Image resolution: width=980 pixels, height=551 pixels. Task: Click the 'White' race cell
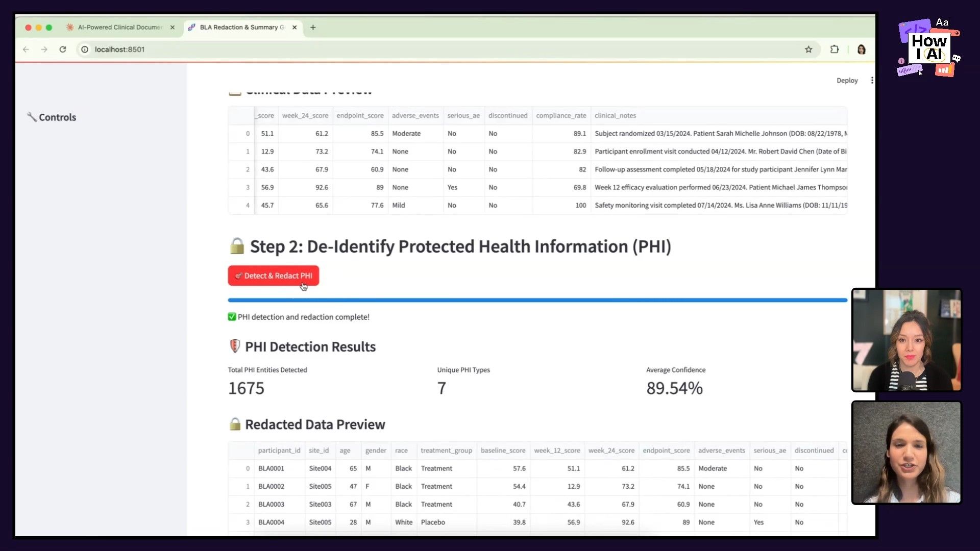(x=404, y=522)
